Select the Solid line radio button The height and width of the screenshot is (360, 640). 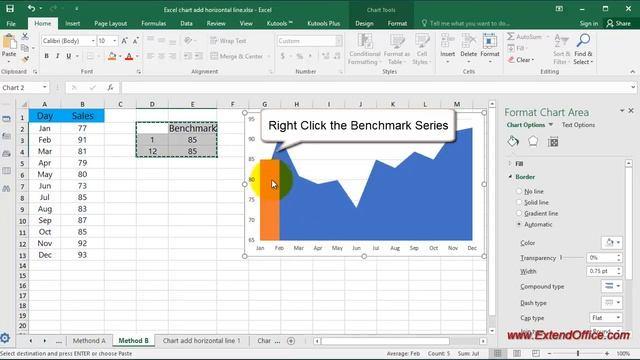519,202
